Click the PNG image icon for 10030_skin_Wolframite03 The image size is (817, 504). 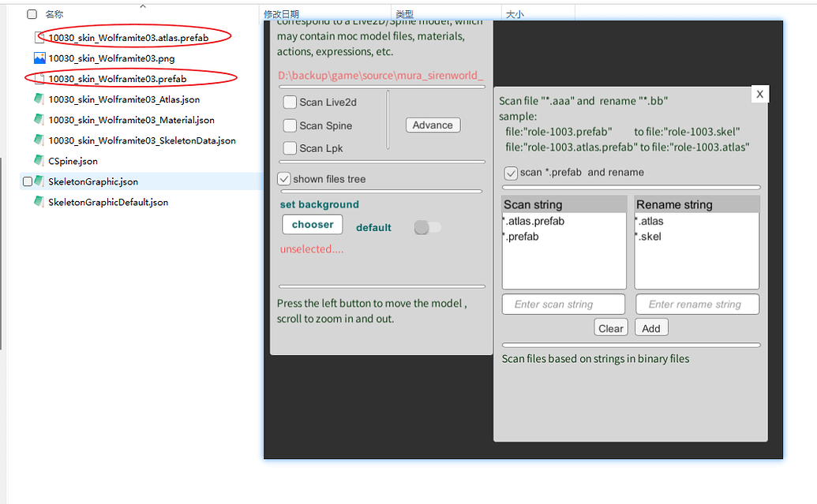(x=39, y=58)
